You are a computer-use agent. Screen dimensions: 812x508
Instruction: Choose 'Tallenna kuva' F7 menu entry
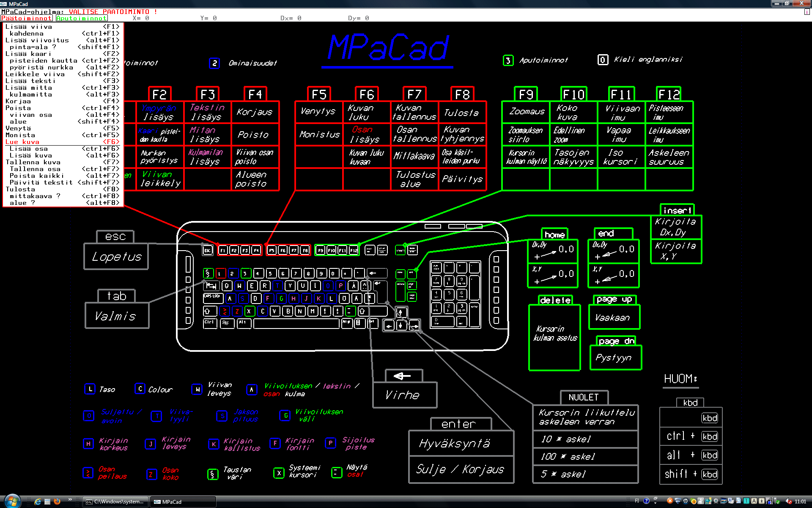[x=63, y=162]
